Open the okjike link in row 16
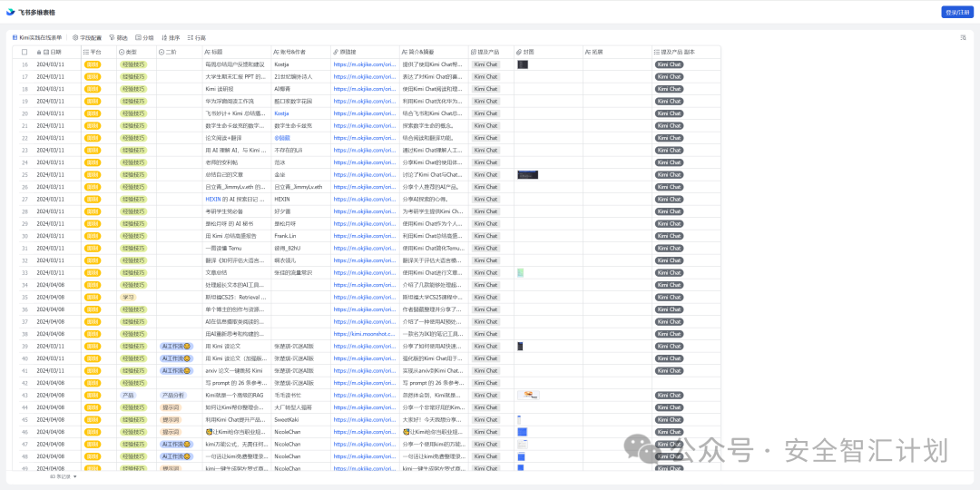980x490 pixels. coord(365,64)
